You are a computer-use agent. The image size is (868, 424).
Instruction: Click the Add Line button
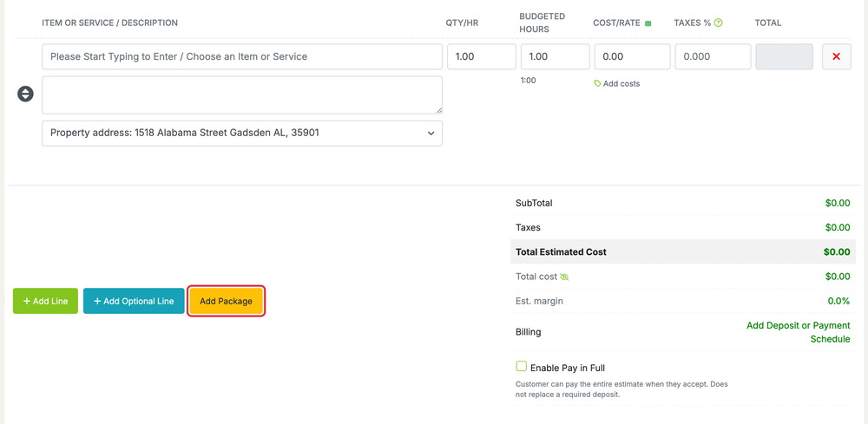click(45, 301)
